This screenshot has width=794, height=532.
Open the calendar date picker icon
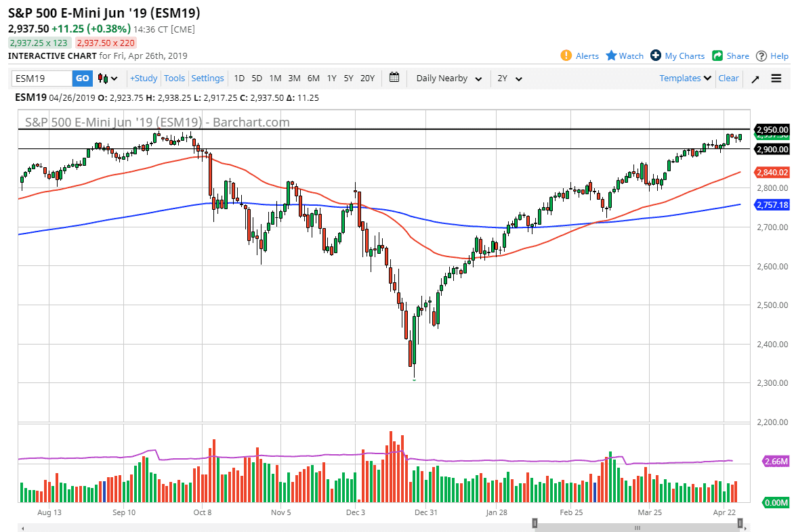coord(394,78)
